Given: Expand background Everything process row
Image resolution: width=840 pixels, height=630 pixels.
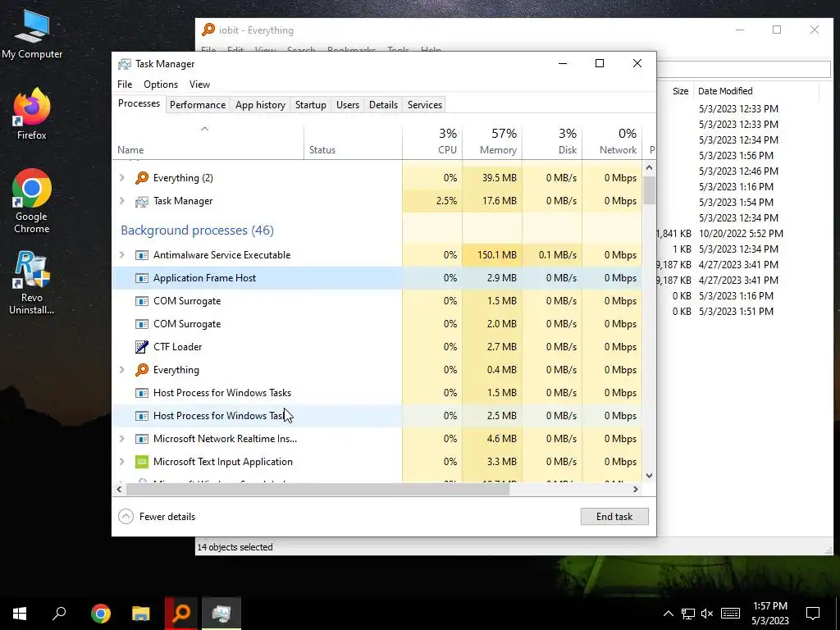Looking at the screenshot, I should coord(121,370).
